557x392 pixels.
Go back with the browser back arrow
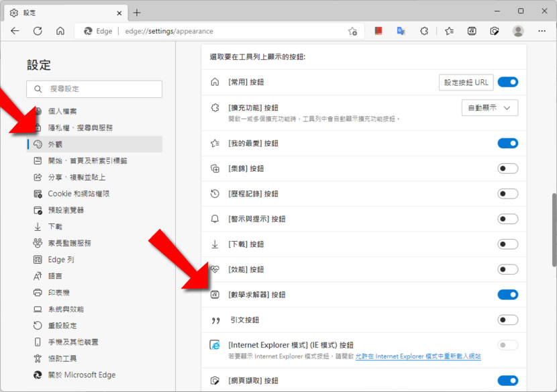pos(15,31)
